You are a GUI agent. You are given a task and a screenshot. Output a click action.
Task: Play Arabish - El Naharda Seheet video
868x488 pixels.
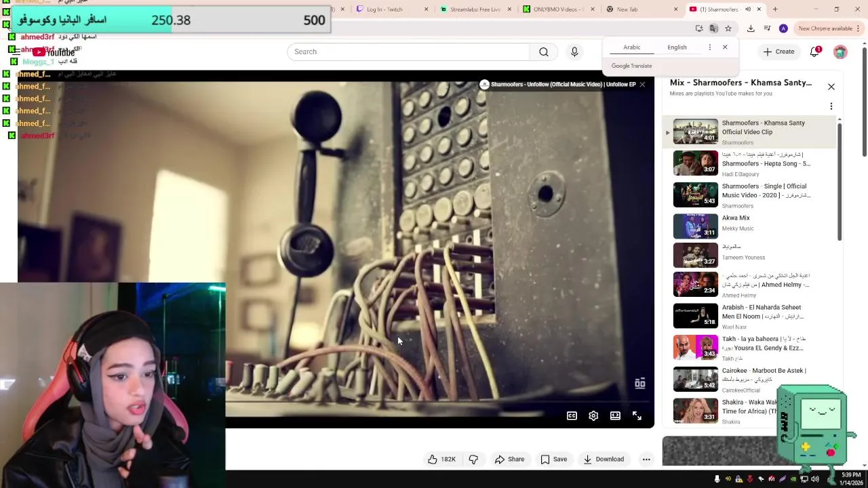pos(749,316)
